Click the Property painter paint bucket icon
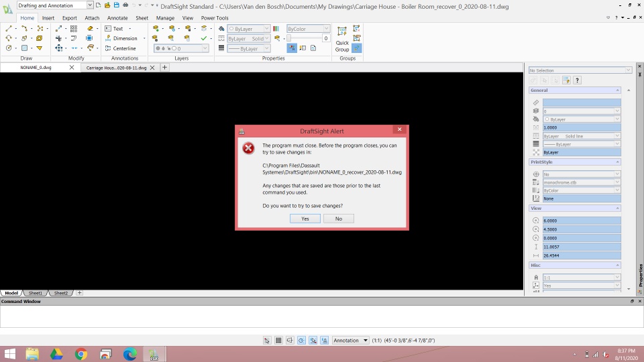This screenshot has width=644, height=362. click(221, 28)
